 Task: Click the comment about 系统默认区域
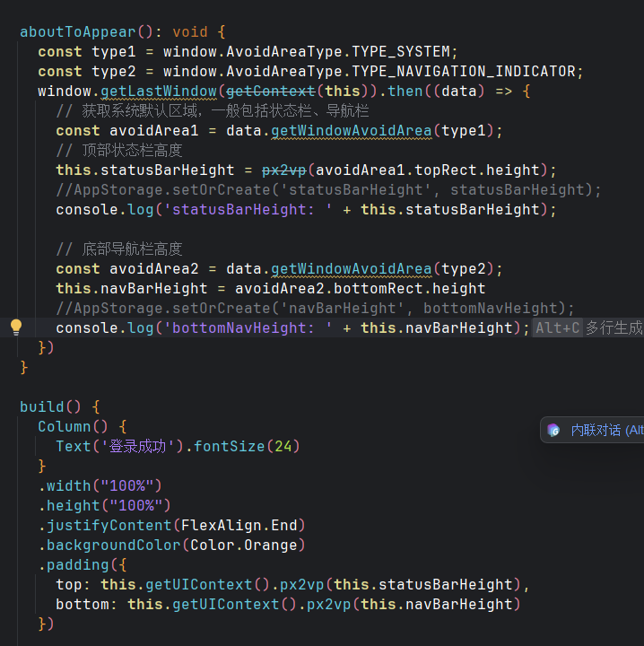tap(213, 111)
